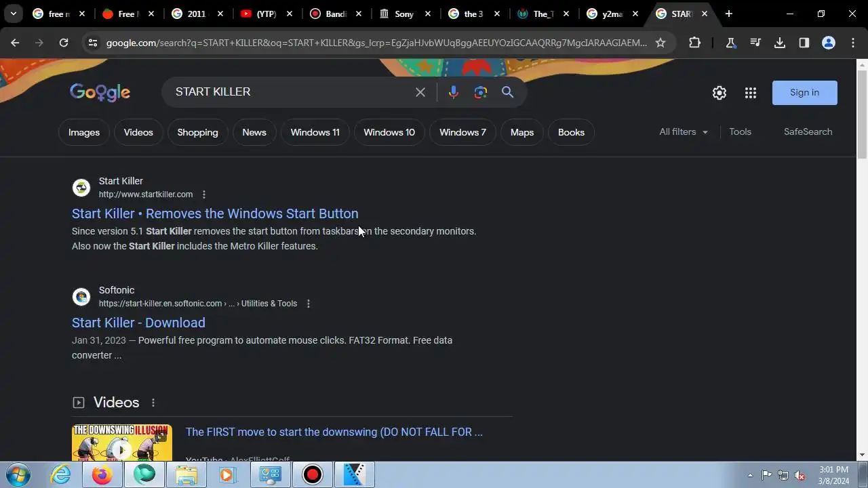This screenshot has height=488, width=868.
Task: Open Start Killer - Download Softonic link
Action: point(138,323)
